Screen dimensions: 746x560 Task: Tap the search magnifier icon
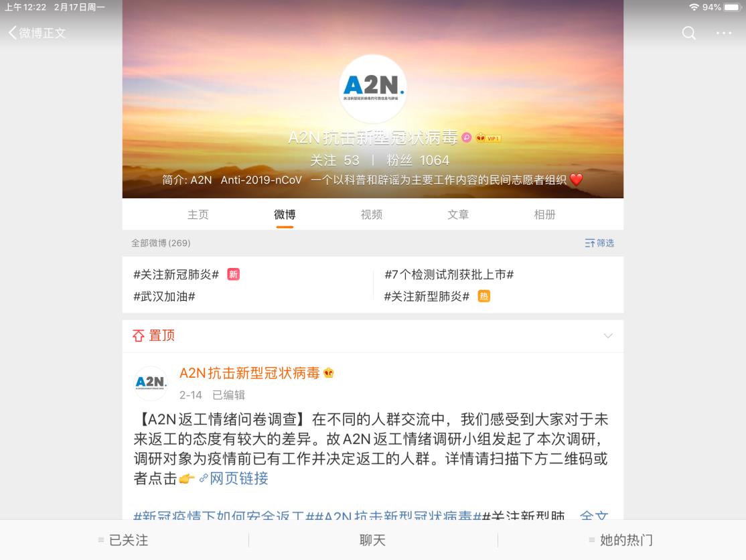click(x=688, y=33)
